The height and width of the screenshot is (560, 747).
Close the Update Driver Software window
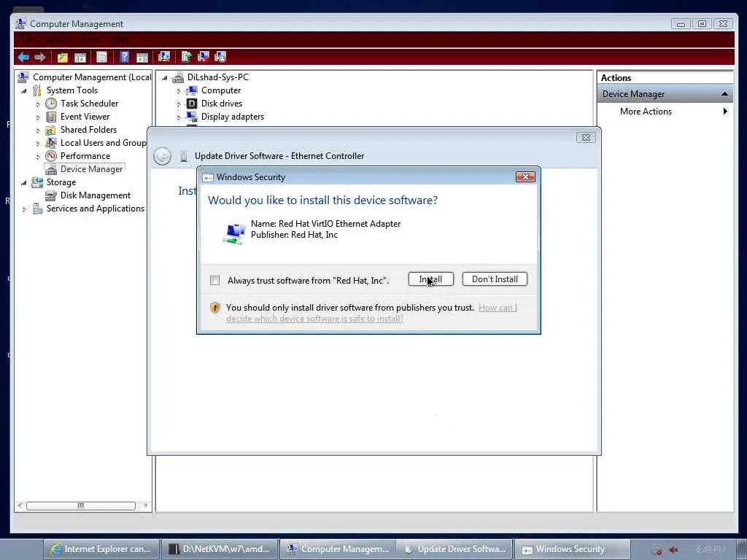586,138
